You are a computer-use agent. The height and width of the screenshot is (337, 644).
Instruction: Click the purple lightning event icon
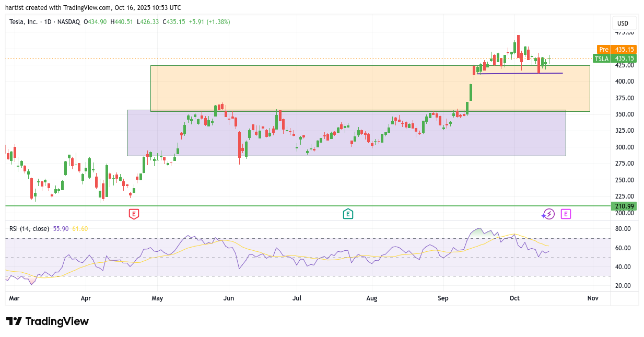point(547,214)
